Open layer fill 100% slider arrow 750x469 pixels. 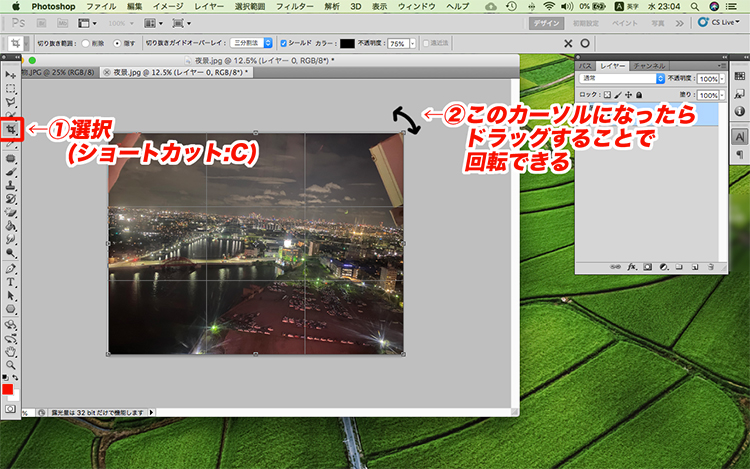(722, 95)
